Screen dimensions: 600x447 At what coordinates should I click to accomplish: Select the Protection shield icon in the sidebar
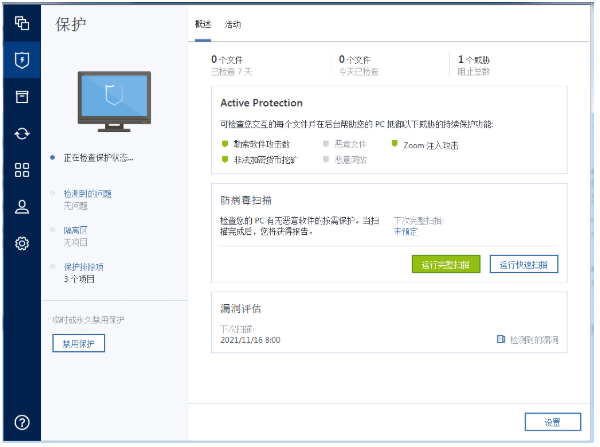[x=22, y=60]
